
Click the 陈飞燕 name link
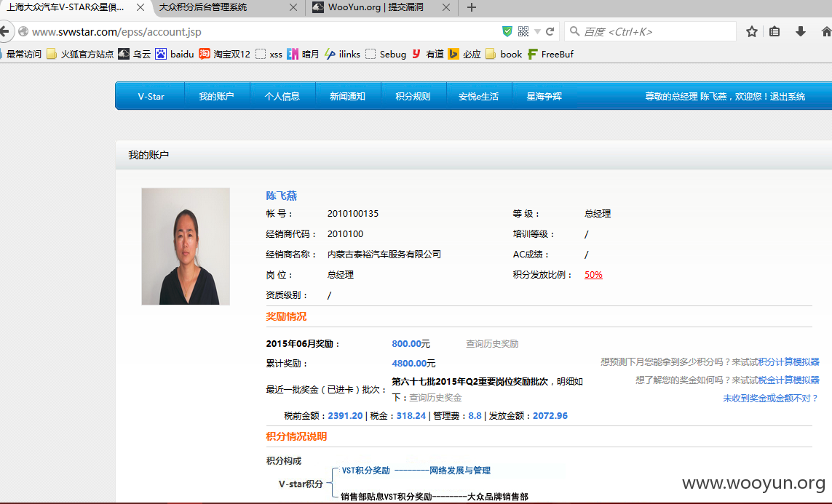[281, 196]
